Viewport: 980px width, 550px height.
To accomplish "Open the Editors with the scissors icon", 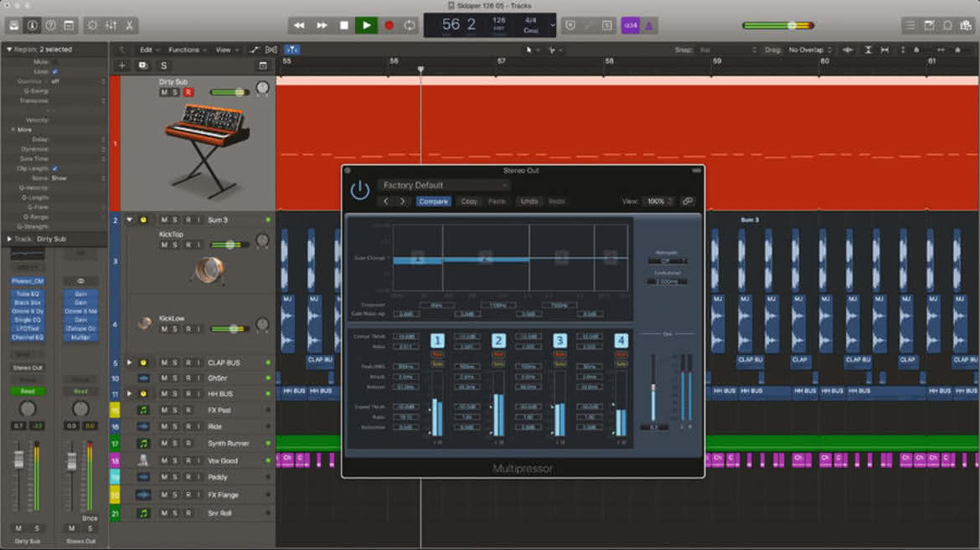I will 129,26.
